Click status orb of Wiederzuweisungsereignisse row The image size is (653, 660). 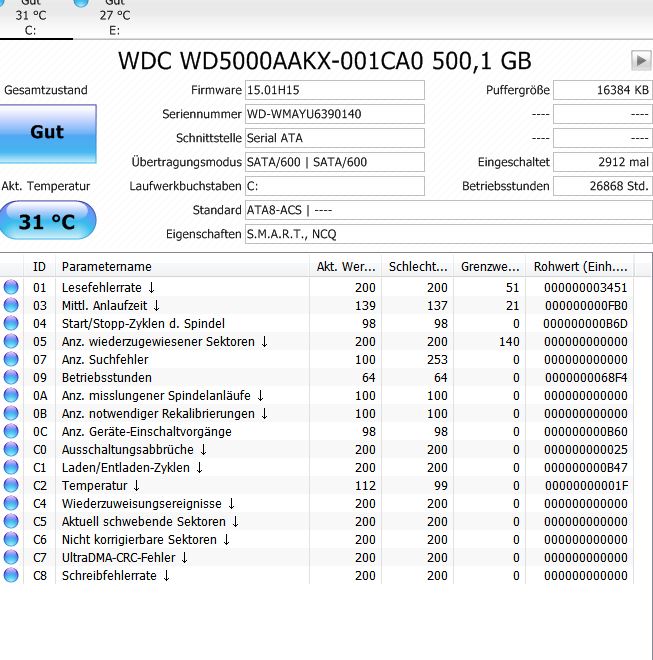[x=11, y=503]
